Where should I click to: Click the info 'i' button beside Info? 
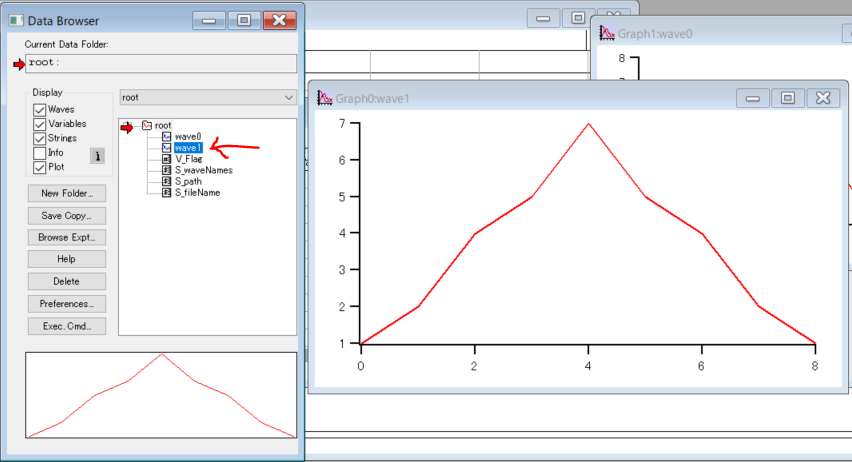pos(98,155)
